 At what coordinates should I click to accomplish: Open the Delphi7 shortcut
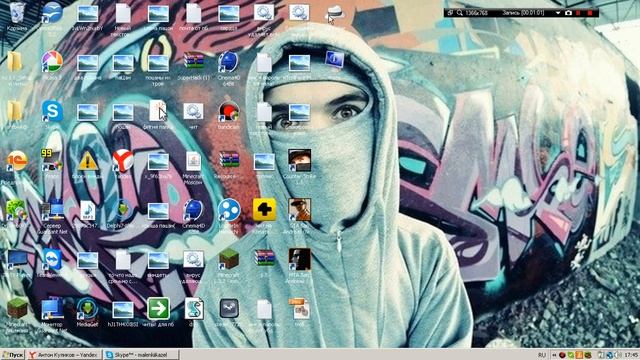[x=123, y=210]
